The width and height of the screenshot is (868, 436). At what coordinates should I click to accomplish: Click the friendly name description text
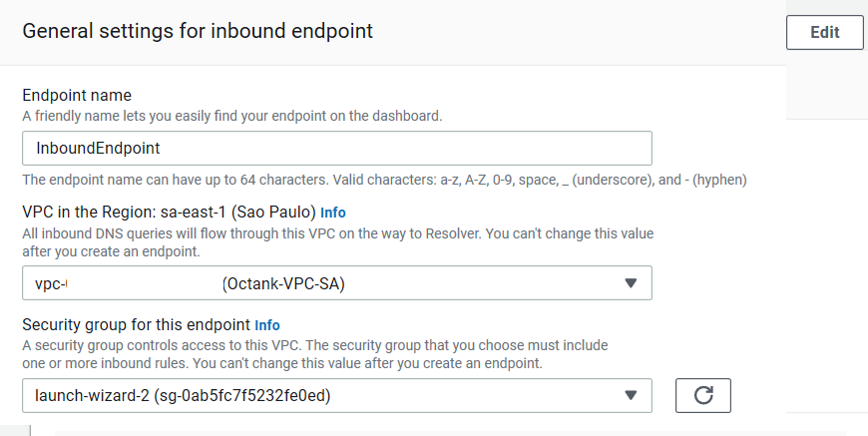231,116
